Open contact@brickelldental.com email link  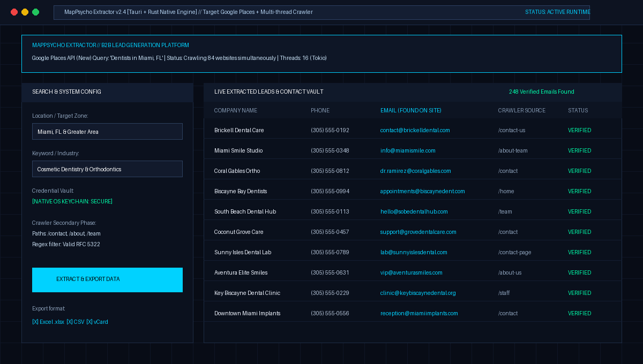coord(415,131)
